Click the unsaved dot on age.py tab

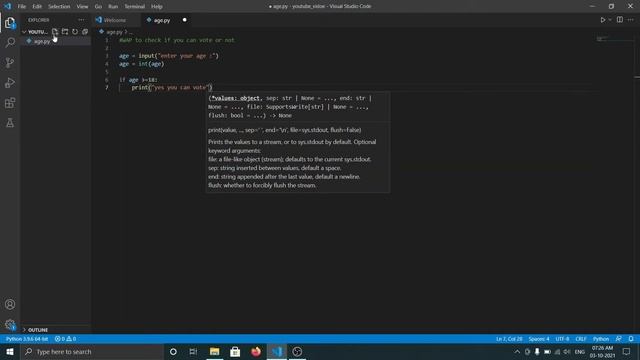(x=184, y=20)
